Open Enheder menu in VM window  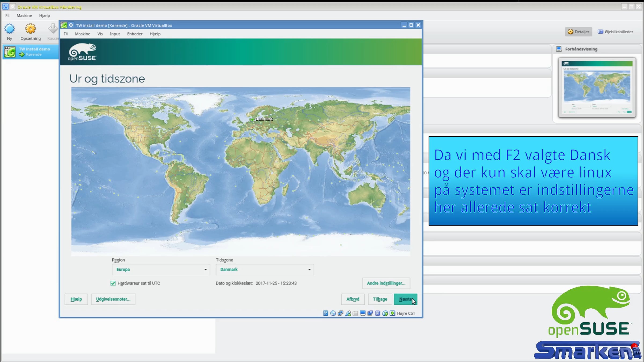point(135,34)
